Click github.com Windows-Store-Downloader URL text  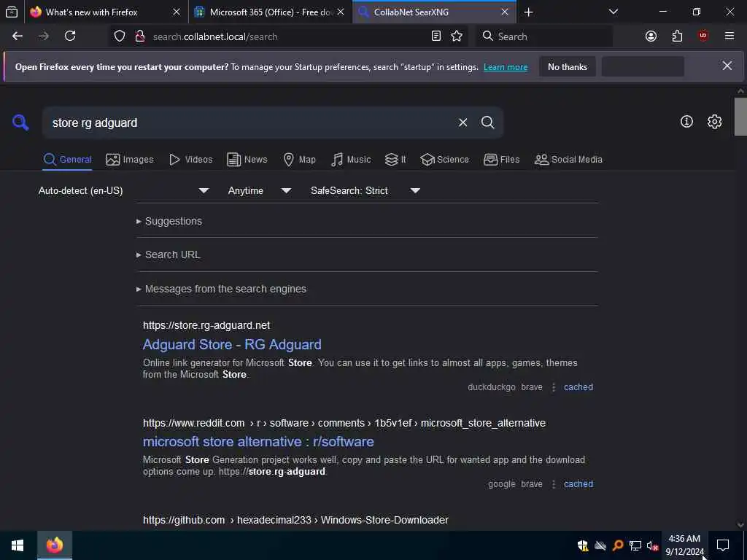click(295, 520)
